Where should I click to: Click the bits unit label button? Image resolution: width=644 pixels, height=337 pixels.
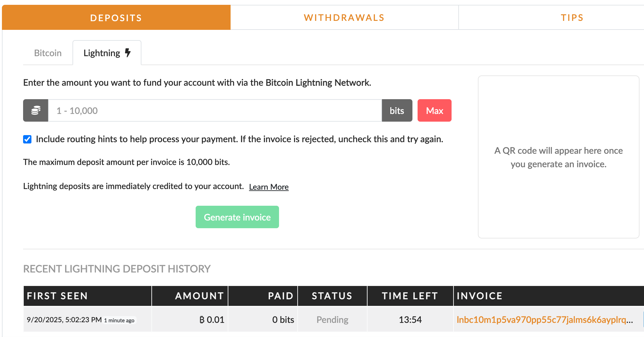[397, 110]
